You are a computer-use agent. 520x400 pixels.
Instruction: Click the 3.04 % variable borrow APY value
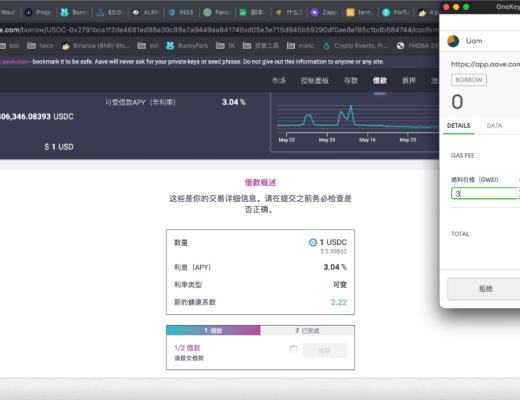(x=234, y=102)
